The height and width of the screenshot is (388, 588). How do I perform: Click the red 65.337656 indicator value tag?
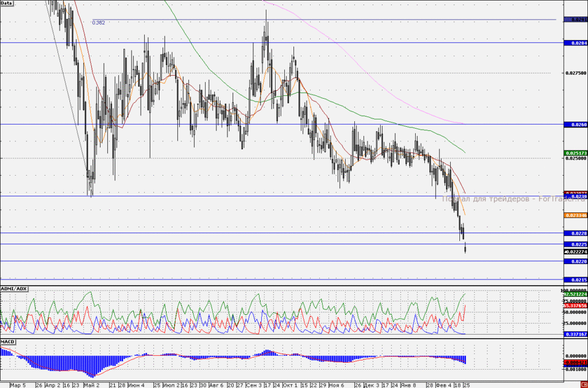[x=575, y=306]
